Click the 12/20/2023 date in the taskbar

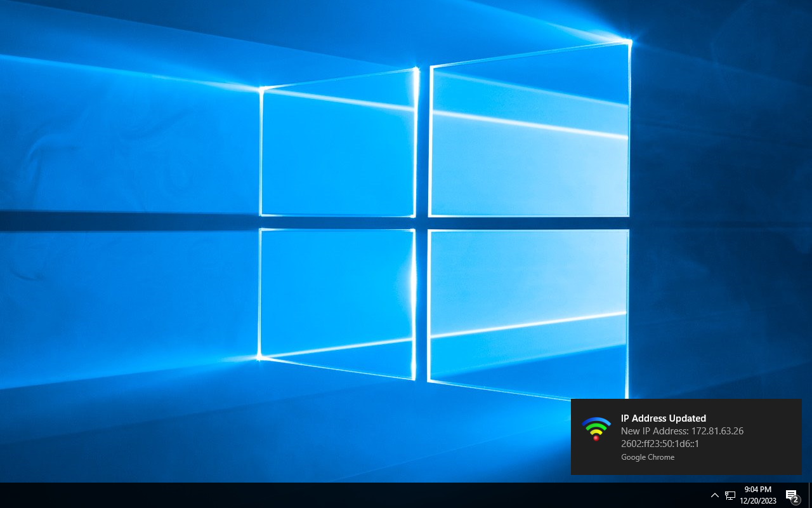pyautogui.click(x=757, y=500)
